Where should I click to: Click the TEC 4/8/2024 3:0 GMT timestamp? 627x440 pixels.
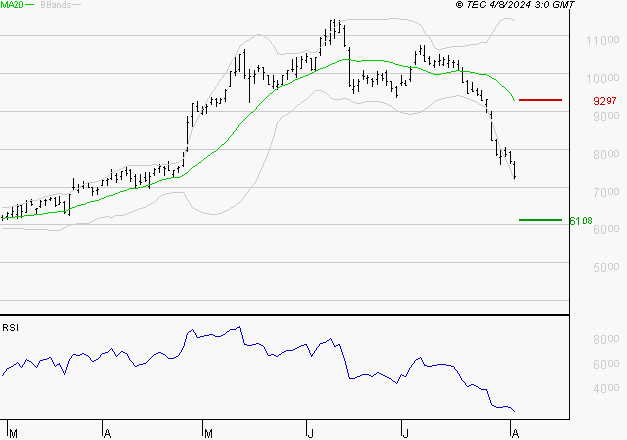(515, 5)
